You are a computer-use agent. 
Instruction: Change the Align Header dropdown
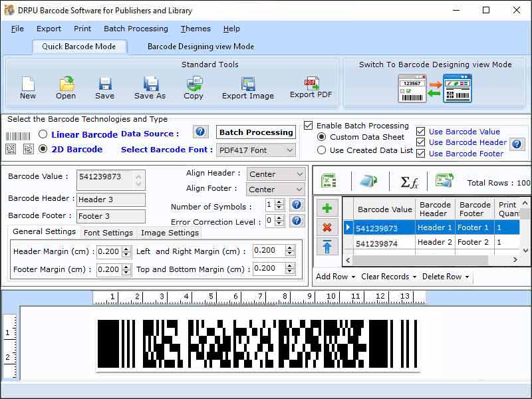click(275, 174)
